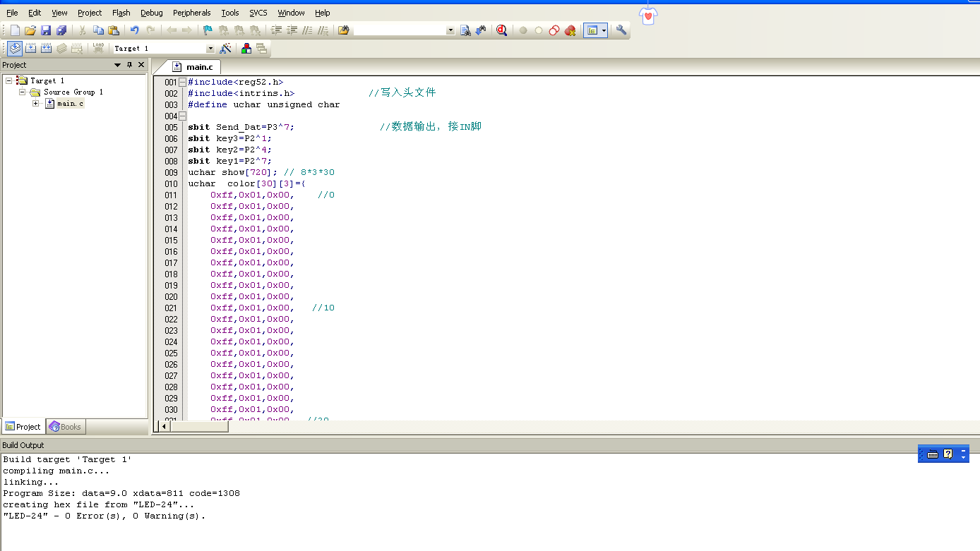Indent the selected lines
The height and width of the screenshot is (551, 980).
click(276, 30)
